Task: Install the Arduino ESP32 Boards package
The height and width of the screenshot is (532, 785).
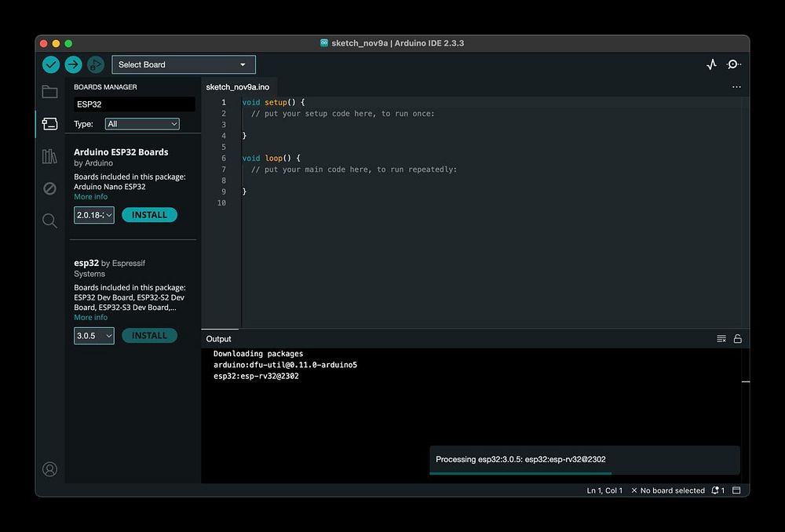Action: pos(149,215)
